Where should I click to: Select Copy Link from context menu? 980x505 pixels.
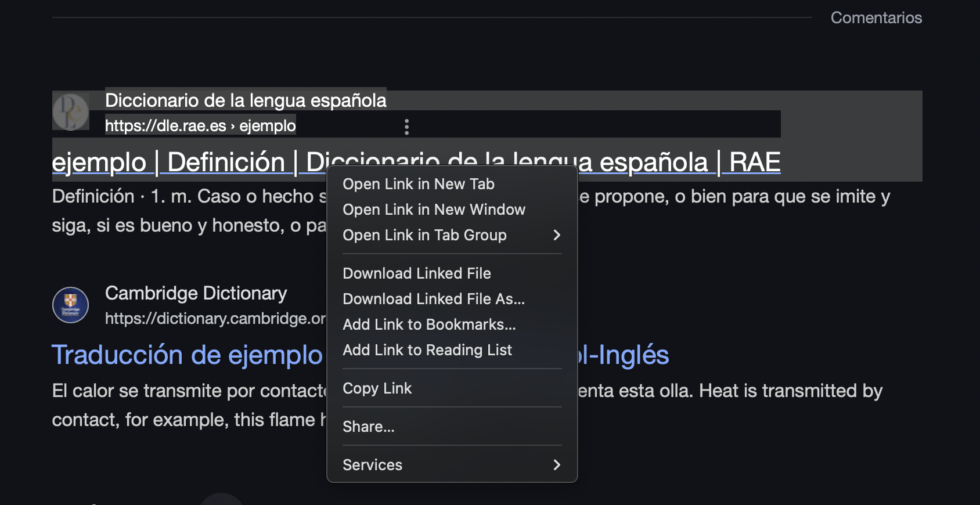(x=377, y=388)
